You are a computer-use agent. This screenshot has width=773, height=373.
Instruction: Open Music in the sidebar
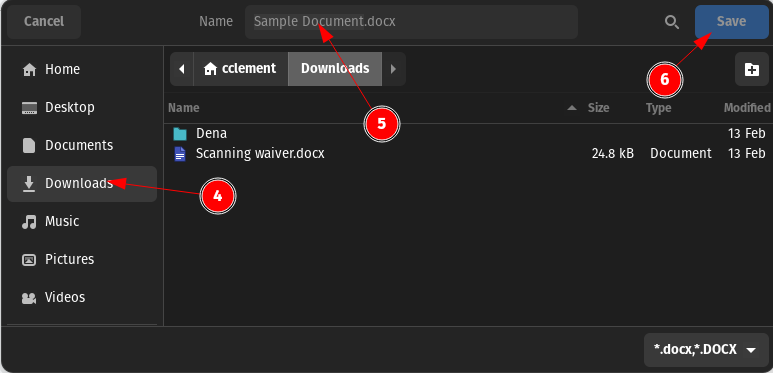[82, 221]
